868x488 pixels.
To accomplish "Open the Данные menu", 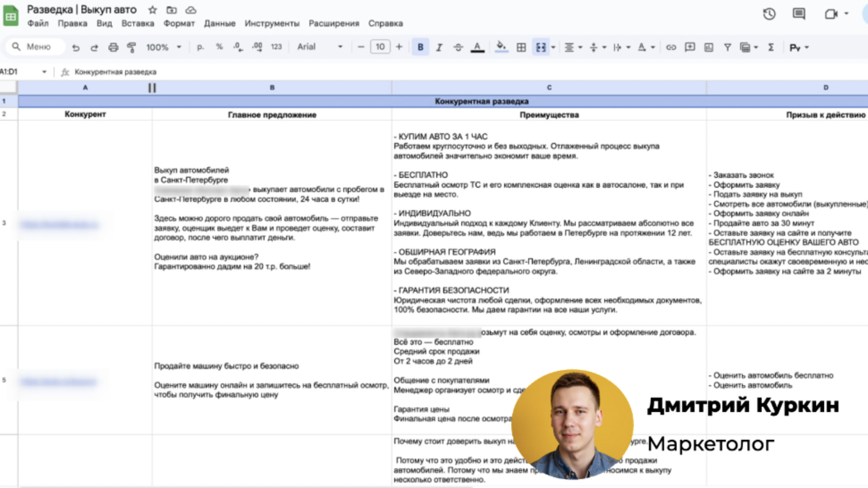I will coord(219,23).
